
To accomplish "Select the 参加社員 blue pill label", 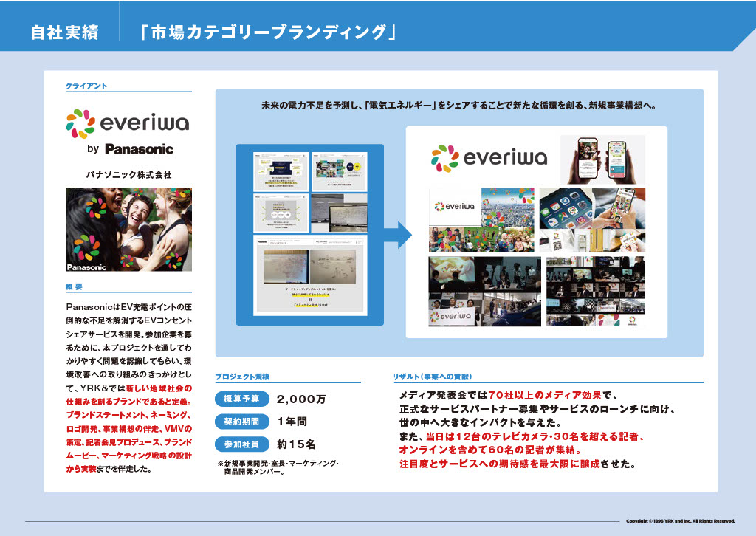I will pos(241,444).
